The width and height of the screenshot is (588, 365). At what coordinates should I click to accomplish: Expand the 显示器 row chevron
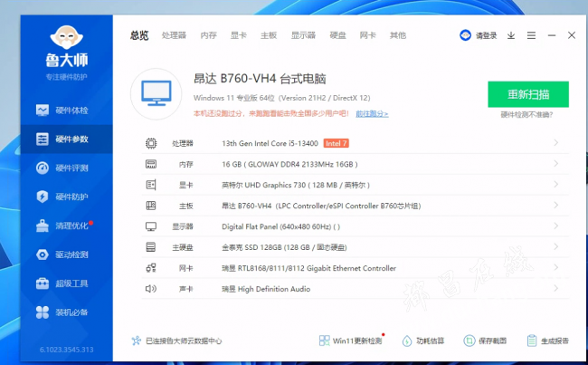[556, 226]
